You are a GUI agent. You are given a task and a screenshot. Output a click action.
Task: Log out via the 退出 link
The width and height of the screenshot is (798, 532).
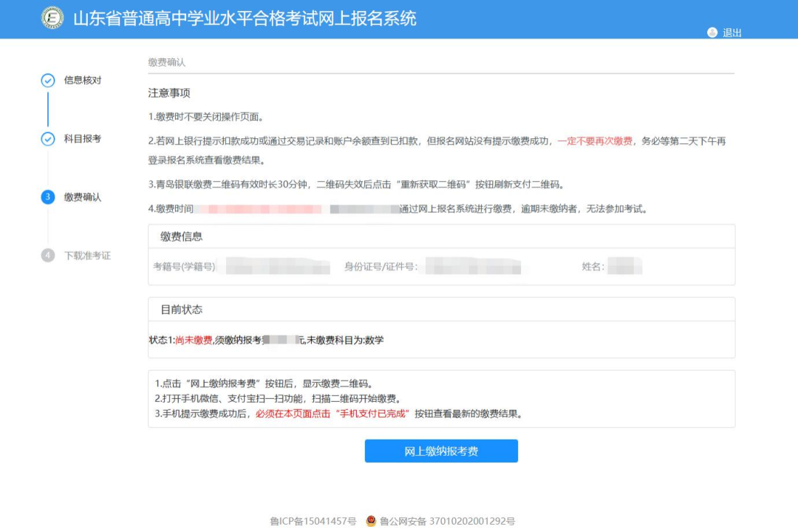[x=731, y=33]
